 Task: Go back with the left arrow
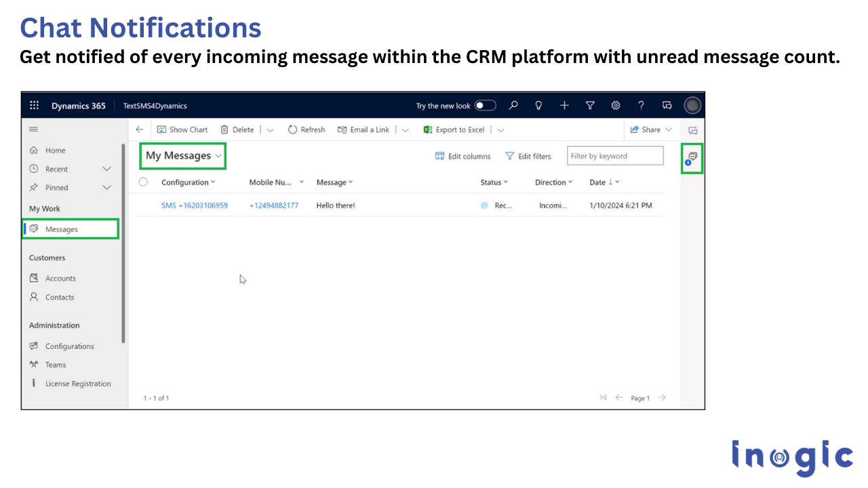point(140,129)
